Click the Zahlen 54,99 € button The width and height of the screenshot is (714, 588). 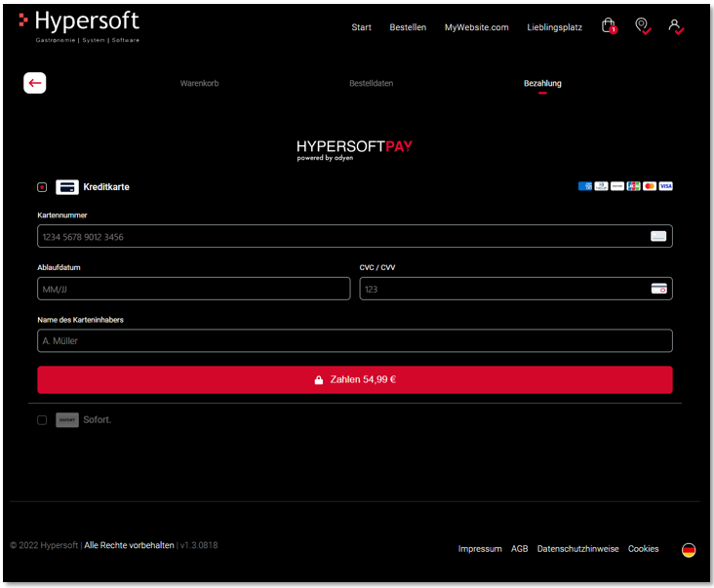tap(355, 379)
